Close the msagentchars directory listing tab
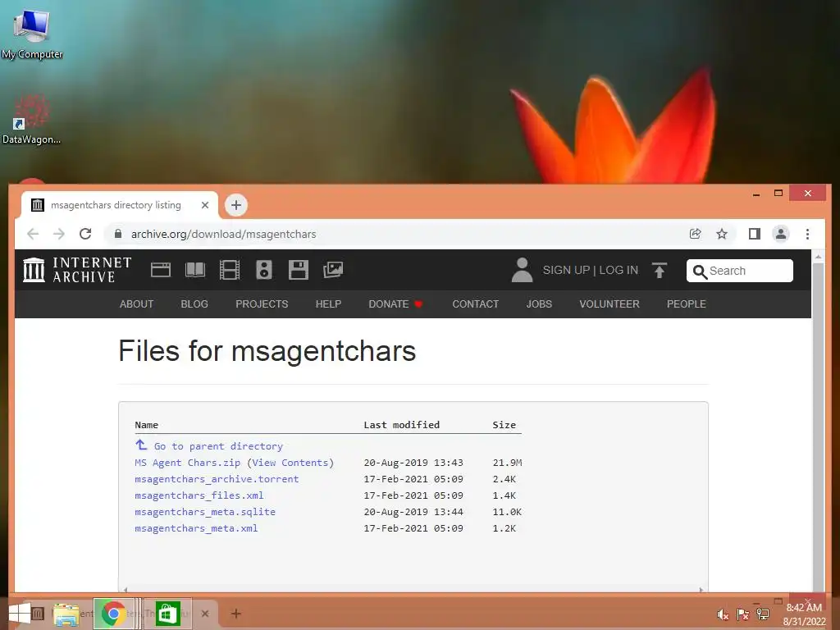 pos(204,205)
